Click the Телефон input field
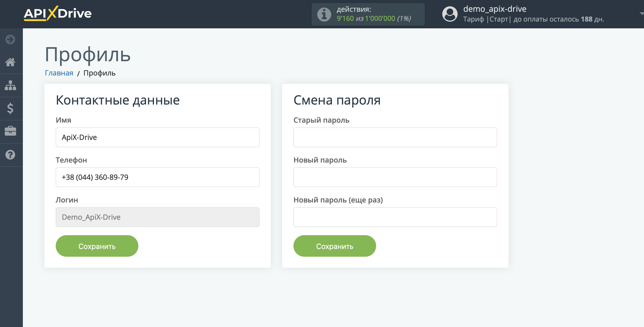 coord(158,177)
